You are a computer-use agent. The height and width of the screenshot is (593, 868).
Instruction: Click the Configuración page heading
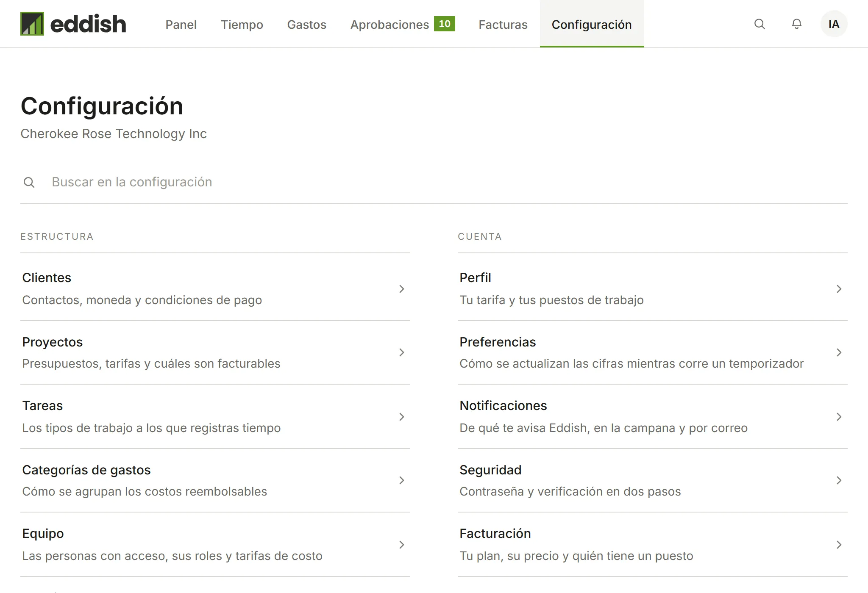[102, 106]
